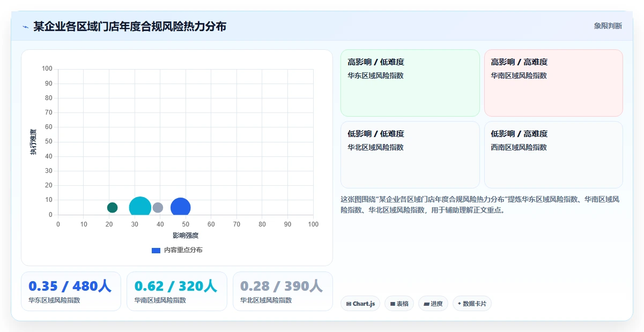
Task: Open the 低影响 / 低难度 quadrant card
Action: (410, 155)
